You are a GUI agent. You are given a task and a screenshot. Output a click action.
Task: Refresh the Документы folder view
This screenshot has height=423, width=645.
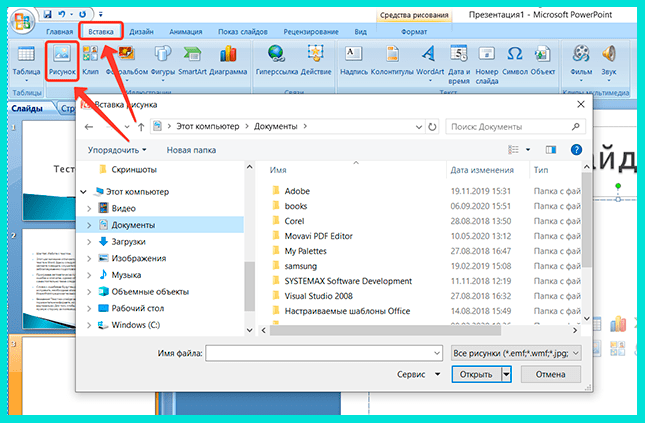(x=432, y=127)
